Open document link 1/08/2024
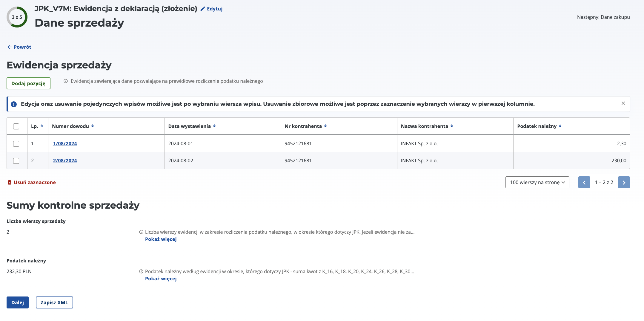Viewport: 644px width, 321px height. (x=65, y=143)
